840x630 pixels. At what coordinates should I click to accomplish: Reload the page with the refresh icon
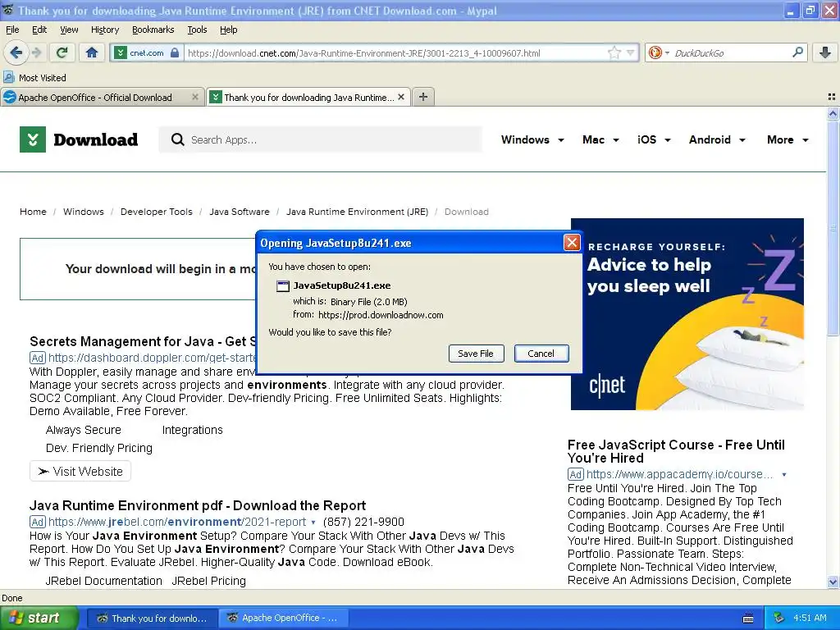pos(62,52)
